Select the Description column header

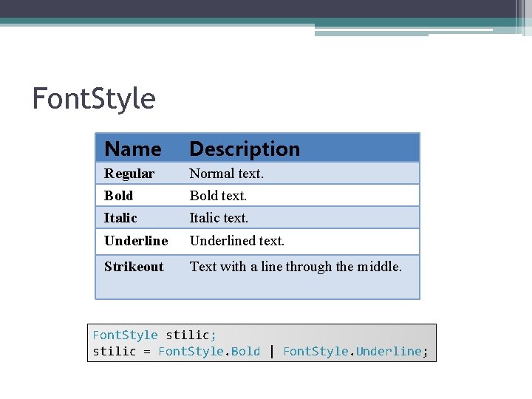[245, 149]
